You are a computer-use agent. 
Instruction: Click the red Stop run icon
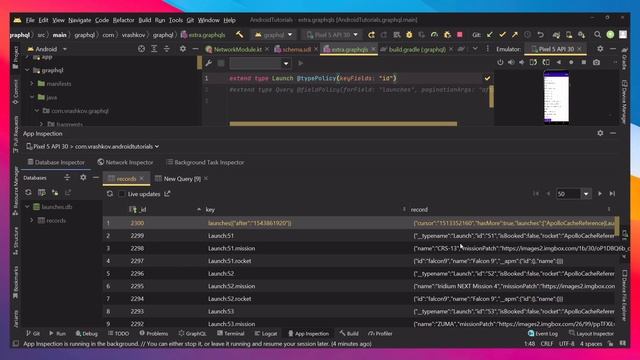pos(460,35)
